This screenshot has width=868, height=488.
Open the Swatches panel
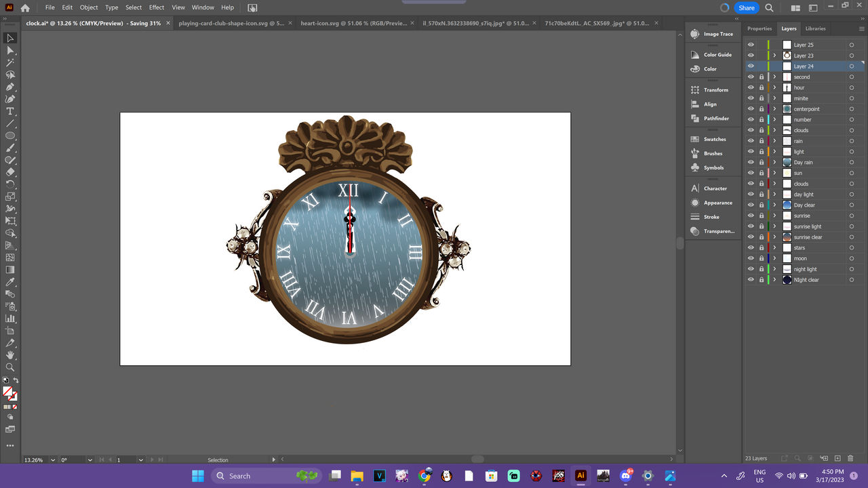click(709, 140)
